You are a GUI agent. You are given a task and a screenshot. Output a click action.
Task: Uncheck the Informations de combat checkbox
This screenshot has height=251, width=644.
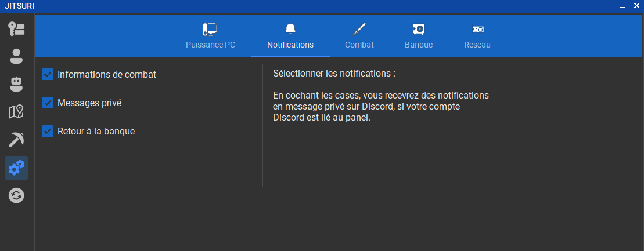pos(48,75)
